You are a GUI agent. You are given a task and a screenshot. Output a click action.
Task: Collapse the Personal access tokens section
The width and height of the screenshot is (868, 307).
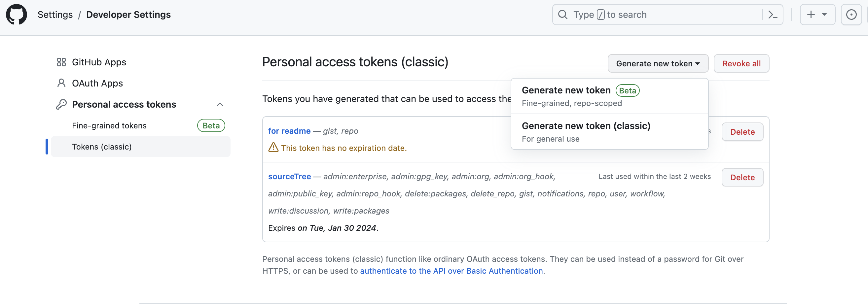tap(220, 104)
